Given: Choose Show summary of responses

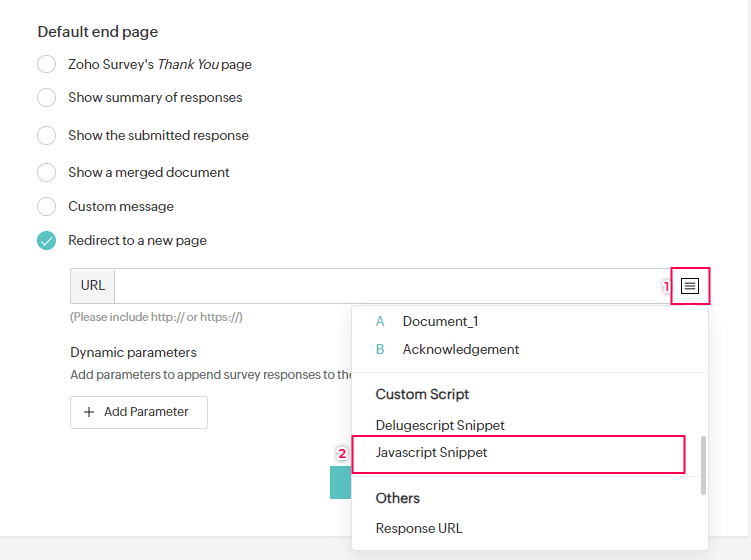Looking at the screenshot, I should coord(46,98).
